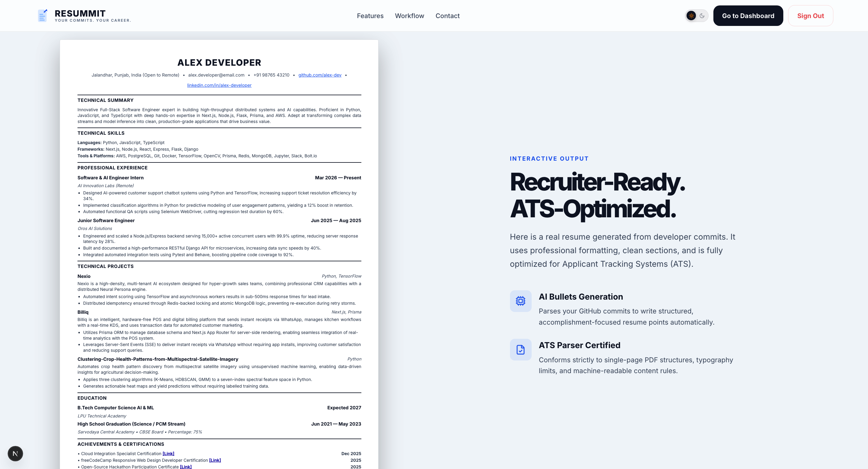Screen dimensions: 868x469
Task: Click the AI Bullets Generation heading
Action: click(580, 297)
